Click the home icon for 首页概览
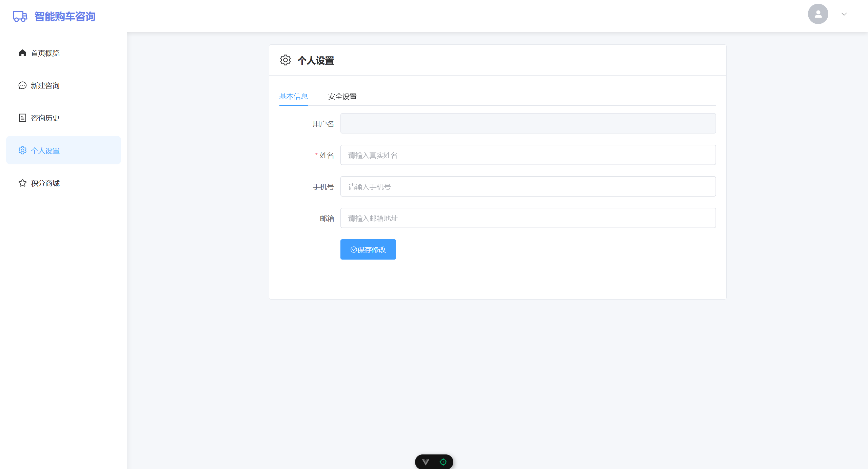The width and height of the screenshot is (868, 469). click(22, 53)
